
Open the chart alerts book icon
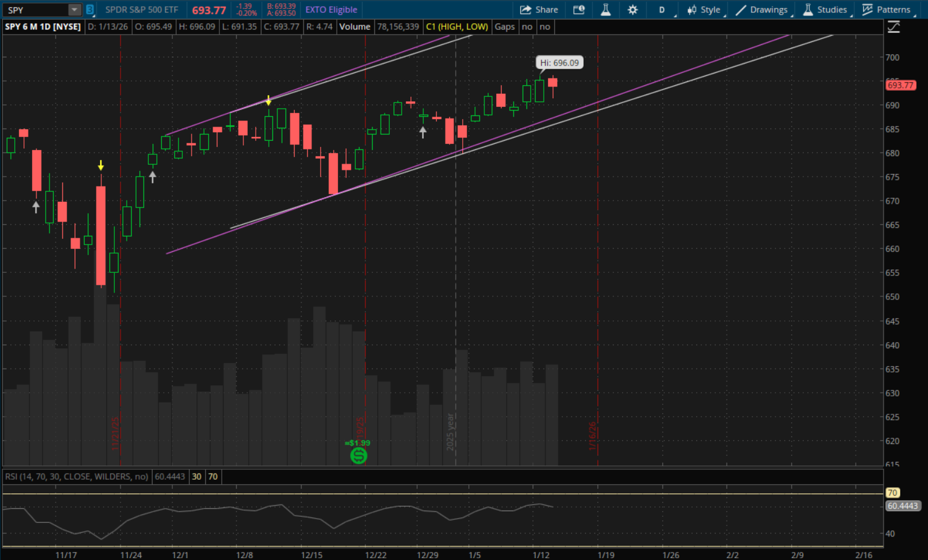[x=579, y=10]
